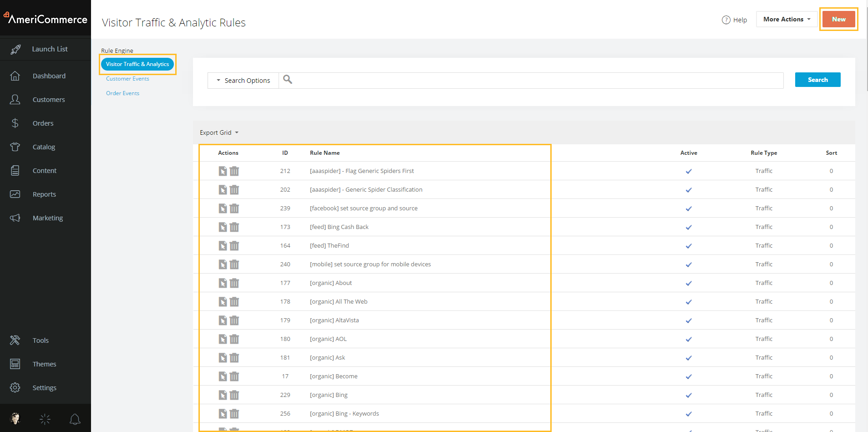868x432 pixels.
Task: Toggle Active checkmark for rule 202
Action: click(689, 190)
